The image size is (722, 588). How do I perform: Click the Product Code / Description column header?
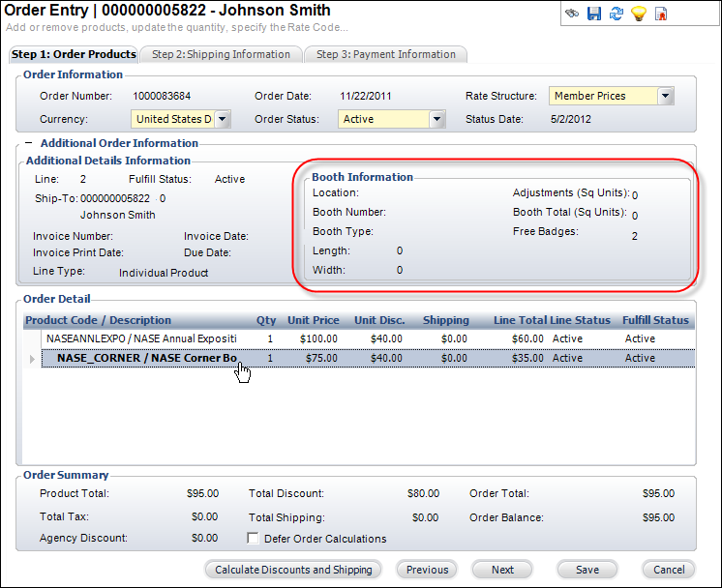click(x=98, y=320)
